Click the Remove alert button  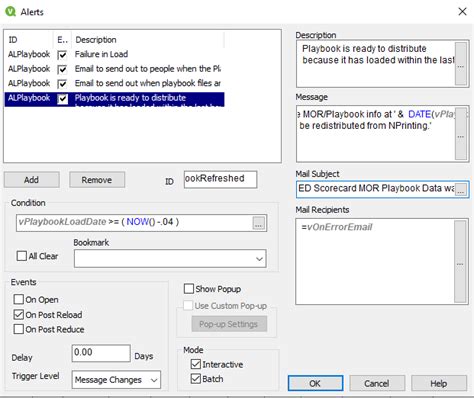point(97,180)
